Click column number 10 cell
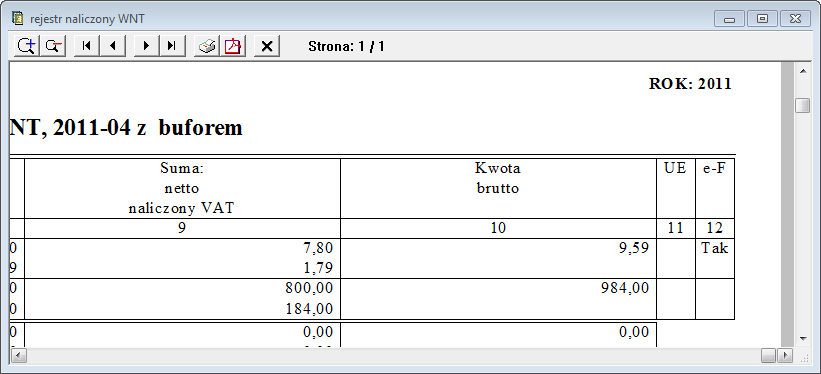This screenshot has height=374, width=821. pyautogui.click(x=498, y=228)
